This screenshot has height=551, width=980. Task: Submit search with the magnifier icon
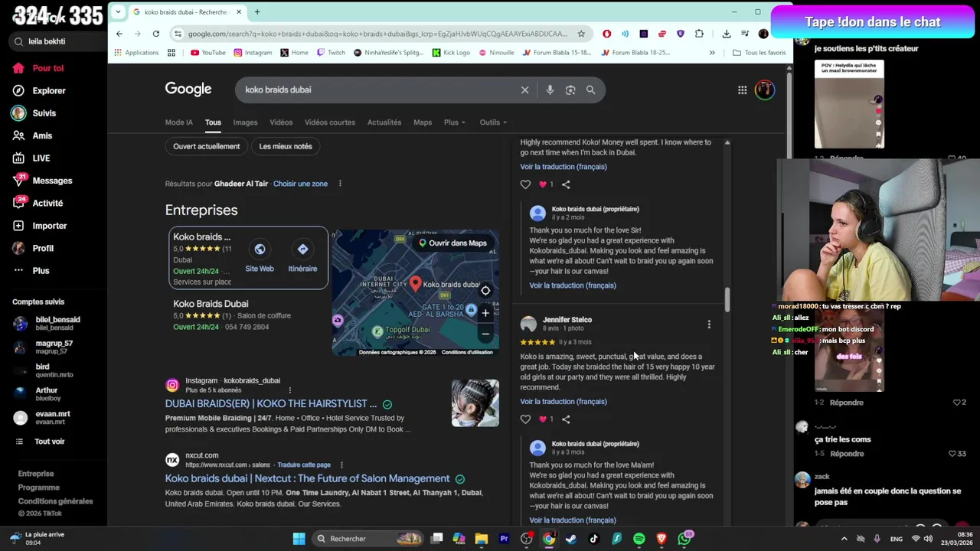[590, 90]
